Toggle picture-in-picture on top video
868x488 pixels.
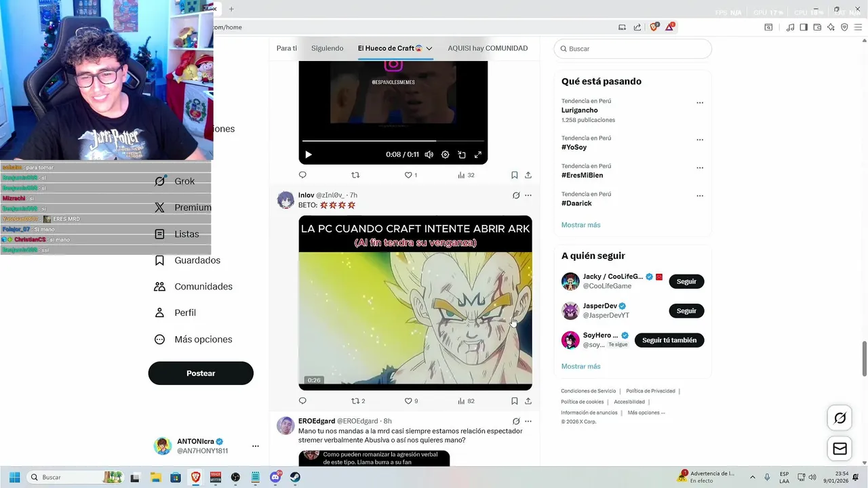[x=462, y=155]
